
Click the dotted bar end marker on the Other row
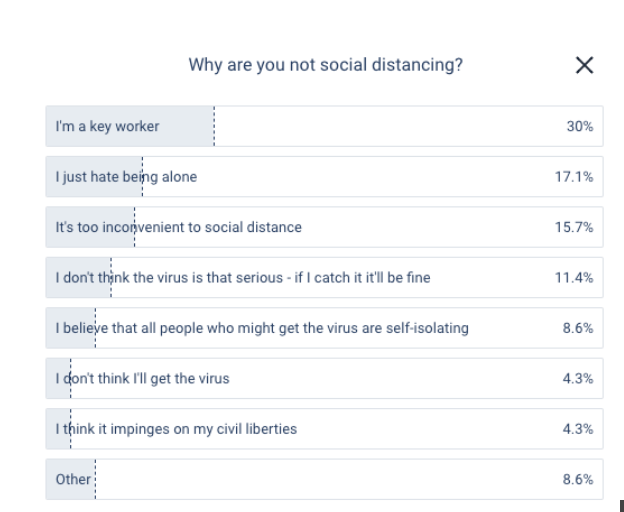click(94, 479)
